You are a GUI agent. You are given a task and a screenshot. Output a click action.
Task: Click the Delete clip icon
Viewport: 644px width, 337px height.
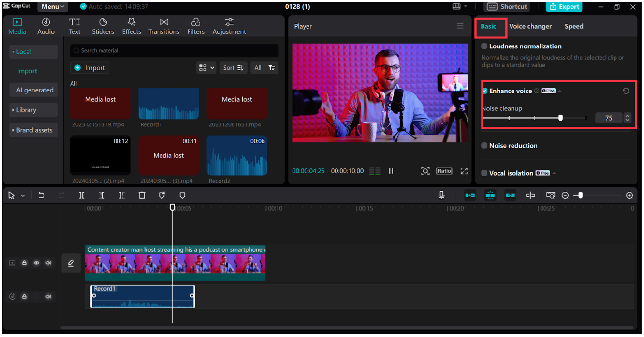pyautogui.click(x=142, y=195)
